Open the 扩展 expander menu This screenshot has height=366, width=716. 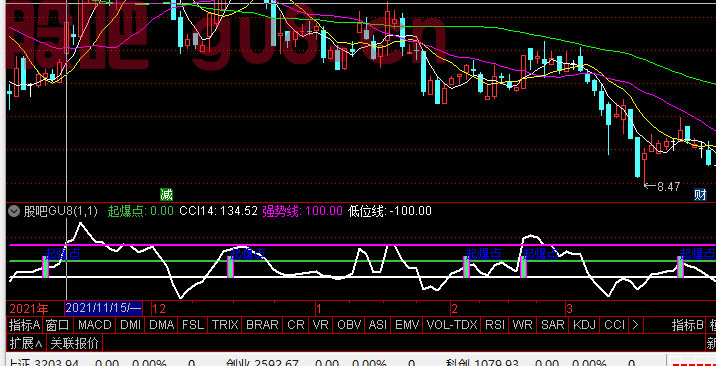(26, 342)
